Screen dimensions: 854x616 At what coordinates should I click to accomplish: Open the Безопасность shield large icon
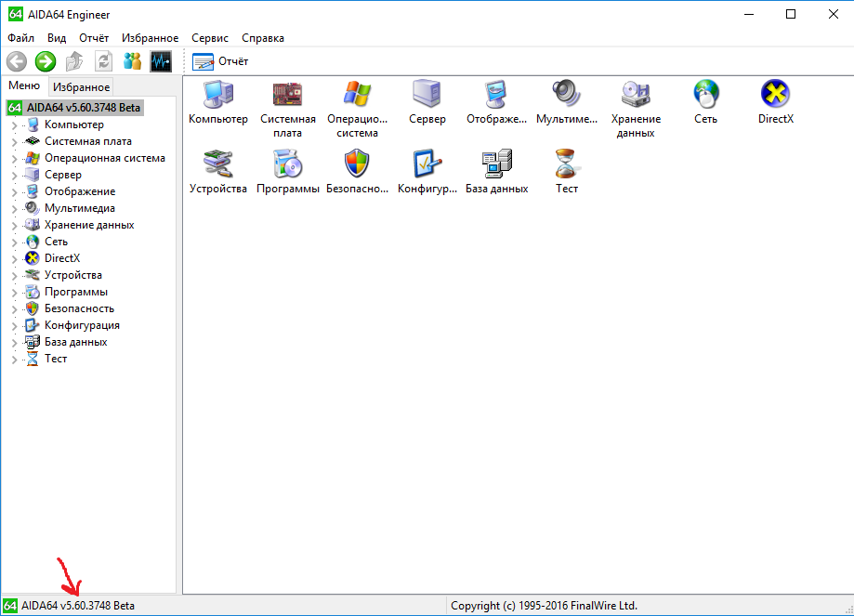point(357,172)
